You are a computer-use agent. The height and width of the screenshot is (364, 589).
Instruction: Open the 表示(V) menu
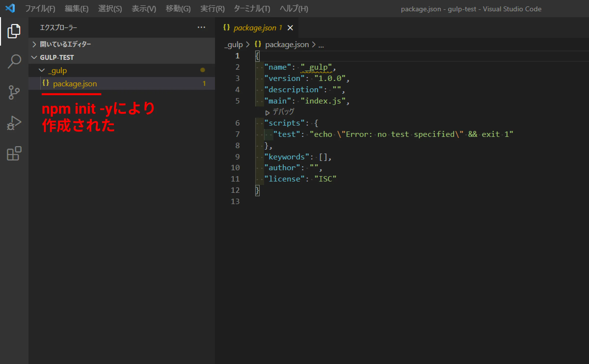coord(144,9)
